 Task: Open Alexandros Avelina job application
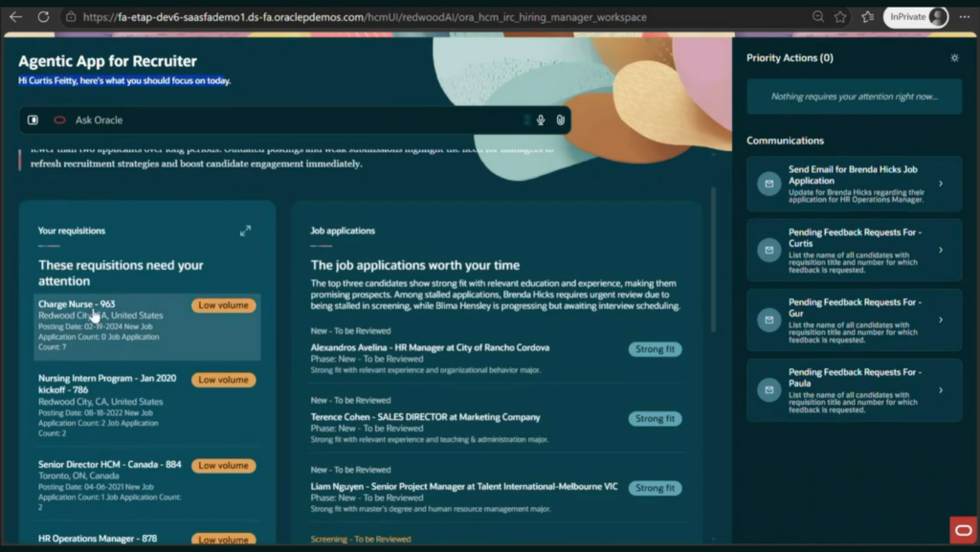430,348
